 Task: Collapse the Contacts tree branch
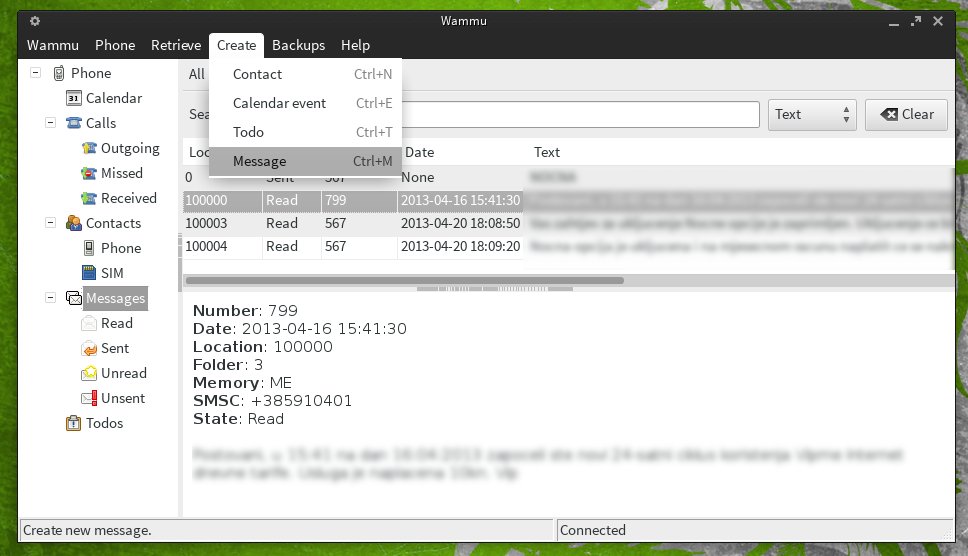(51, 223)
